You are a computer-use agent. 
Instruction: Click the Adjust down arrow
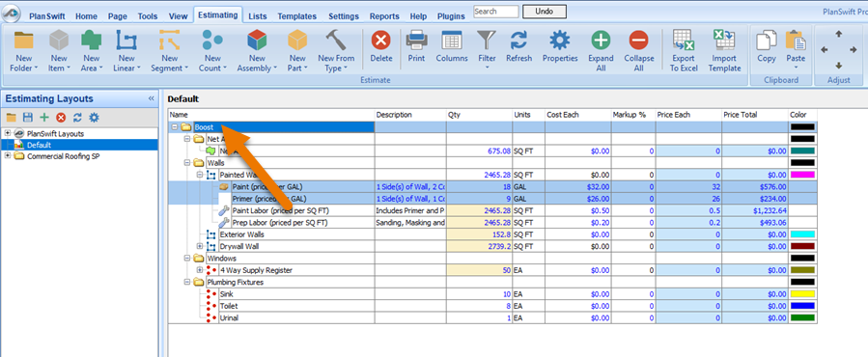[839, 65]
